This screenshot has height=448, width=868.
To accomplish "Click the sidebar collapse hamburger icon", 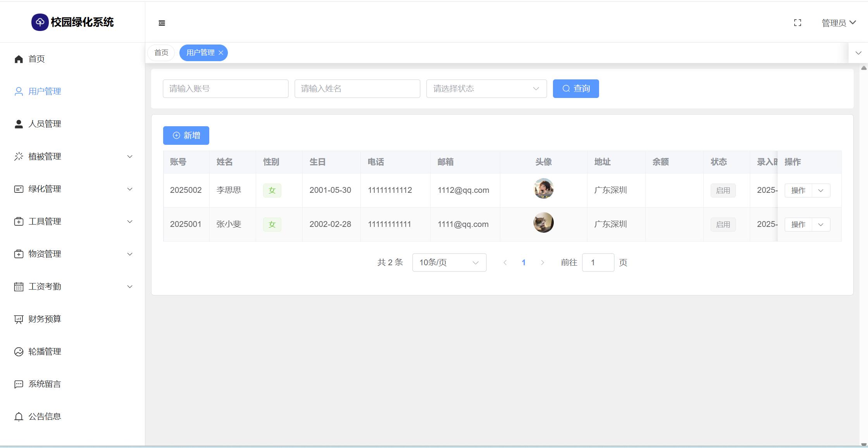I will (x=162, y=23).
